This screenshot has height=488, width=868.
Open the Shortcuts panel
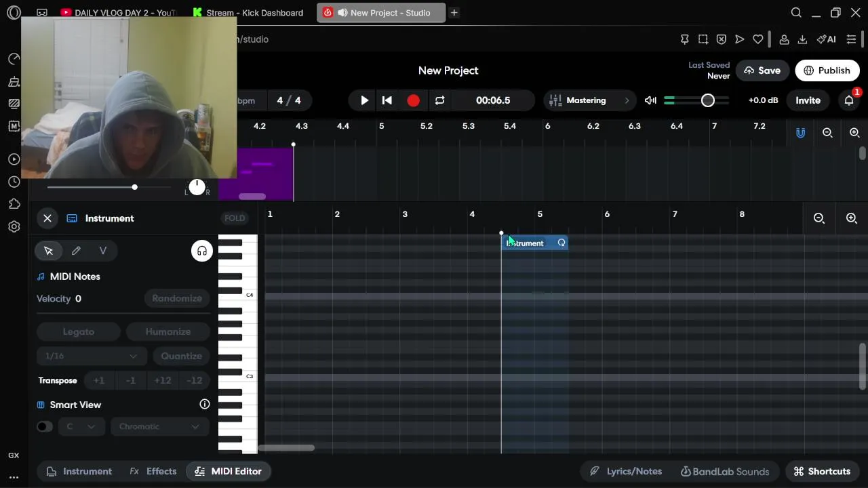tap(822, 471)
